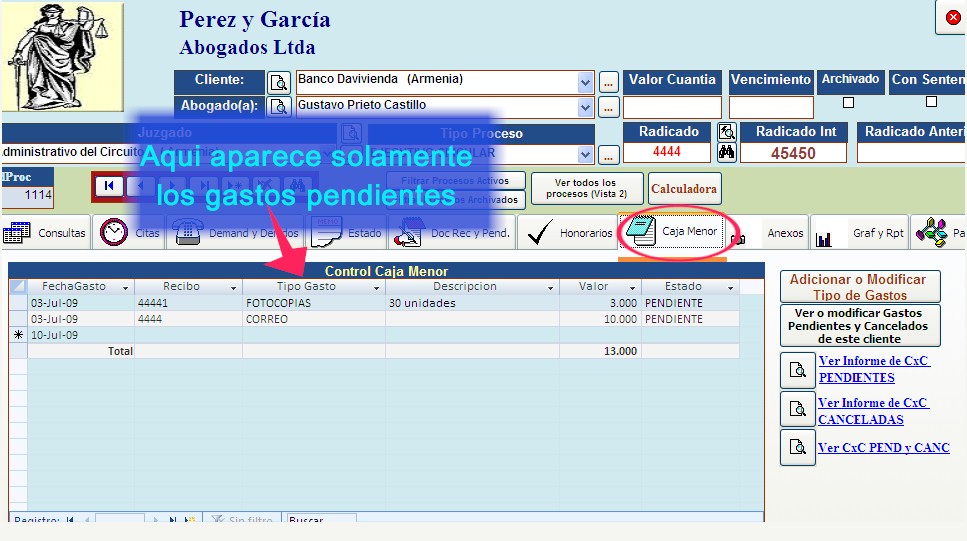
Task: Click the telephone icon of Demand y Dem
Action: [188, 233]
